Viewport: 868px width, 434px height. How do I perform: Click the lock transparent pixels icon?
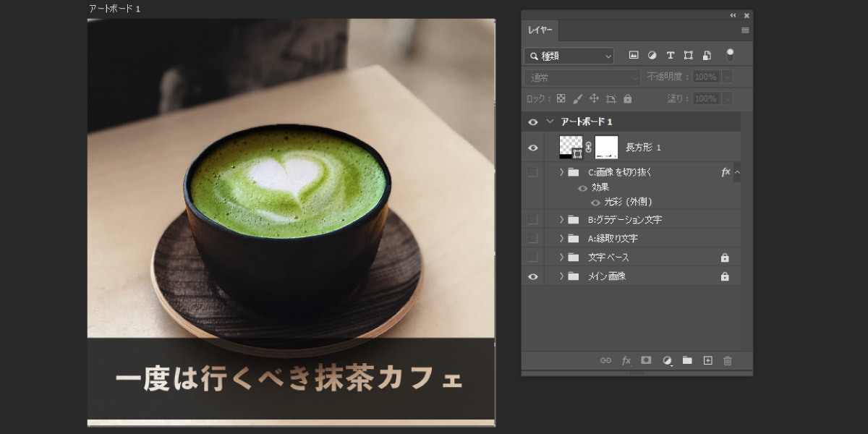tap(560, 98)
